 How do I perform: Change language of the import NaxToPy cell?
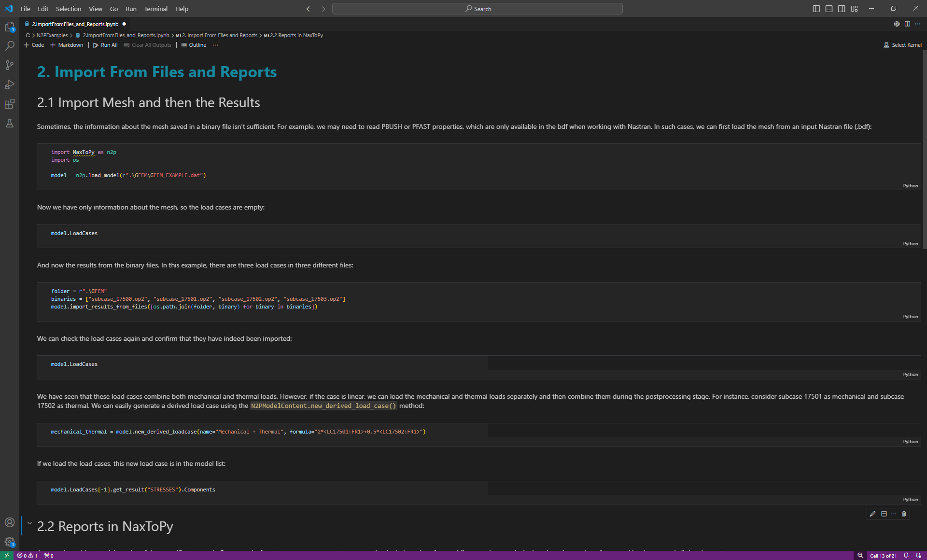(x=911, y=186)
